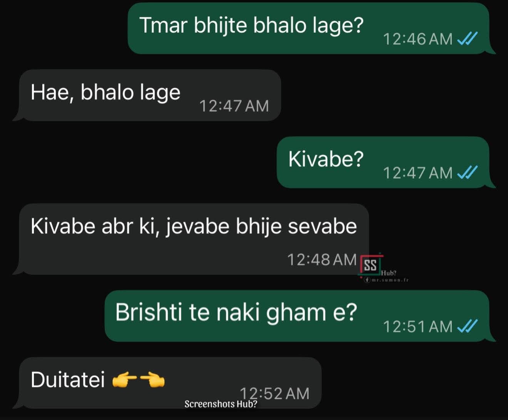Click the right-pointing hand emoji
This screenshot has width=508, height=420.
(124, 381)
